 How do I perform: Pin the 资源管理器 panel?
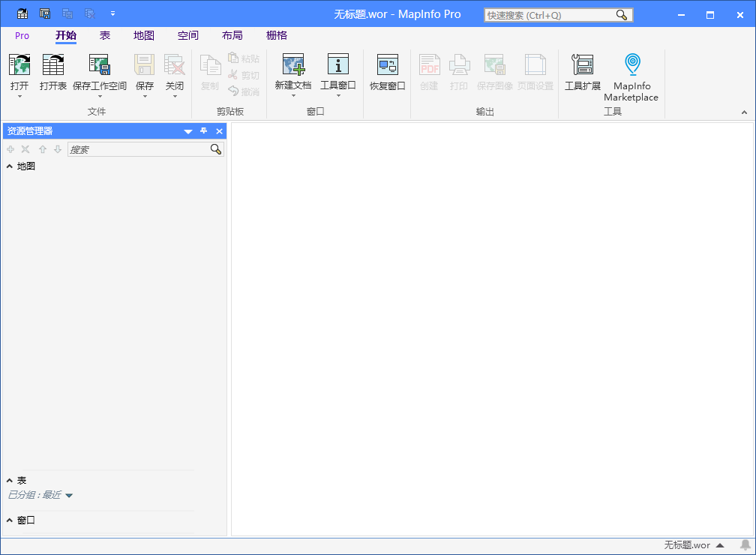pos(203,130)
